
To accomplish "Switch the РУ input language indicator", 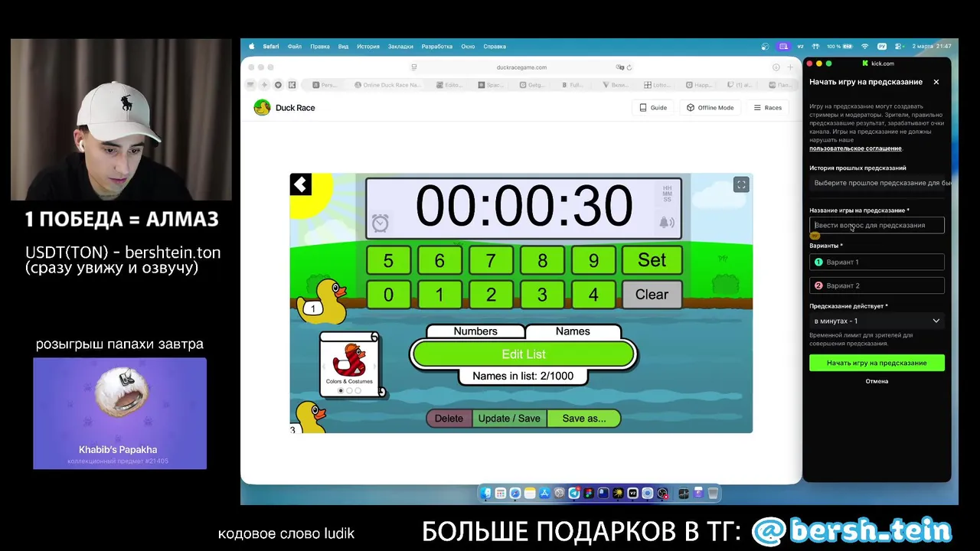I will (882, 46).
